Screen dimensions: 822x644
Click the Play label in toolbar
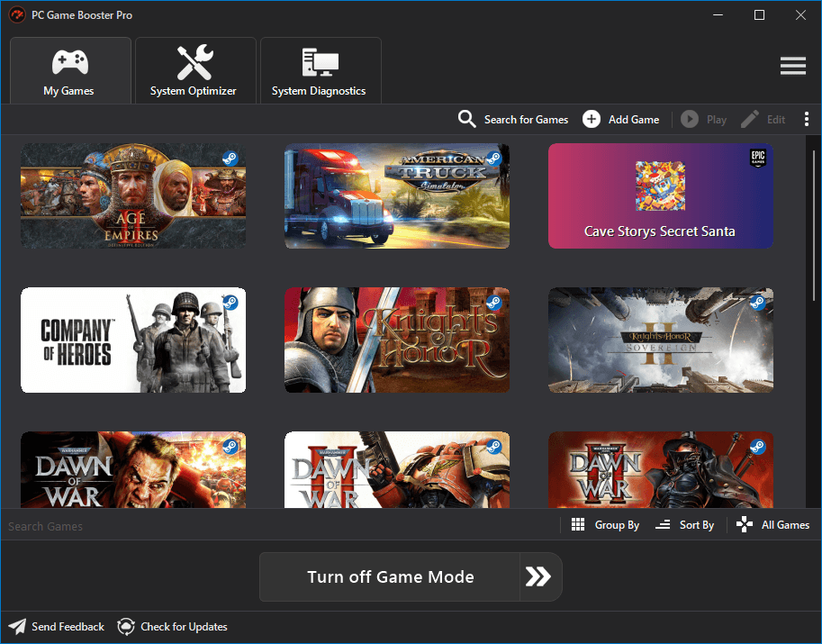click(716, 120)
